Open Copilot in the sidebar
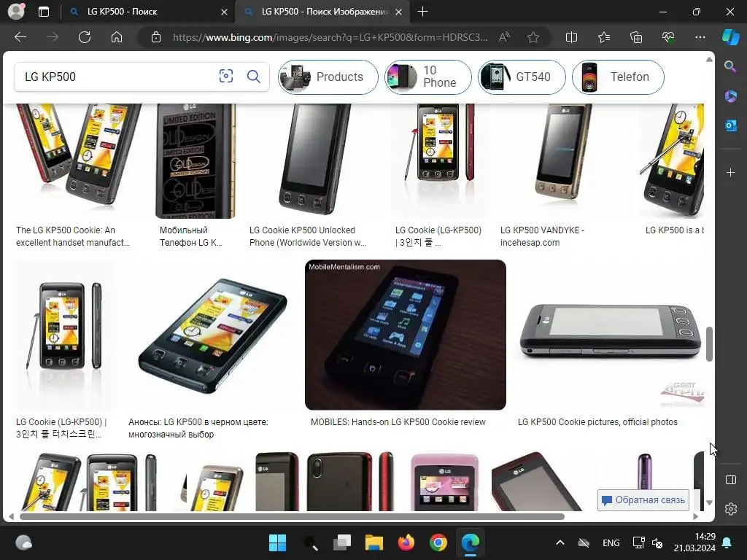This screenshot has height=560, width=747. [x=730, y=37]
